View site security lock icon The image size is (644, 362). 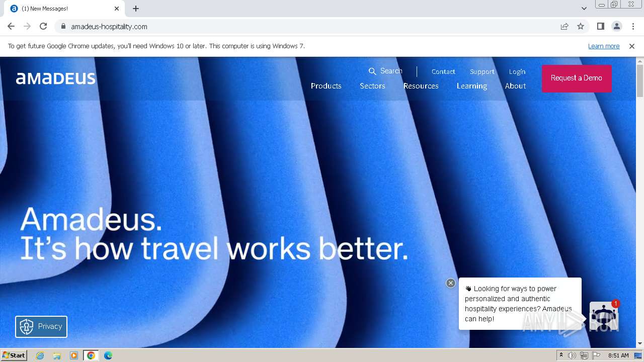tap(63, 26)
